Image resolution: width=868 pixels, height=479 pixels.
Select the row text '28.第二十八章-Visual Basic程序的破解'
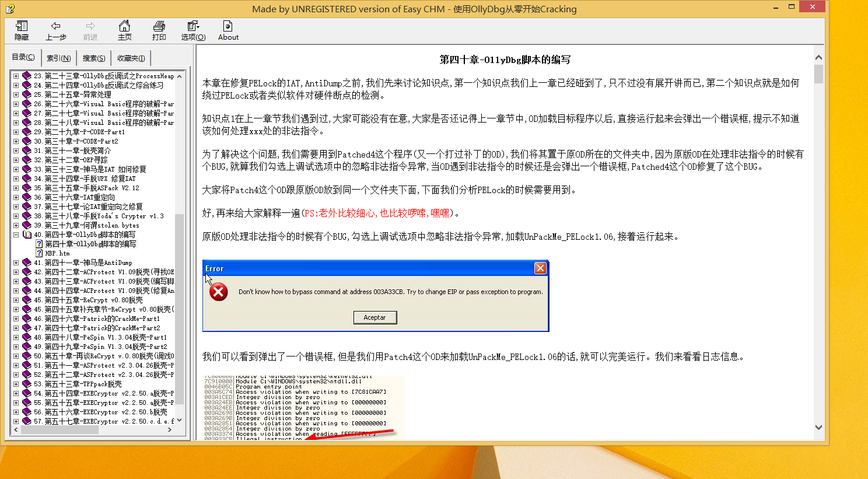click(x=104, y=123)
